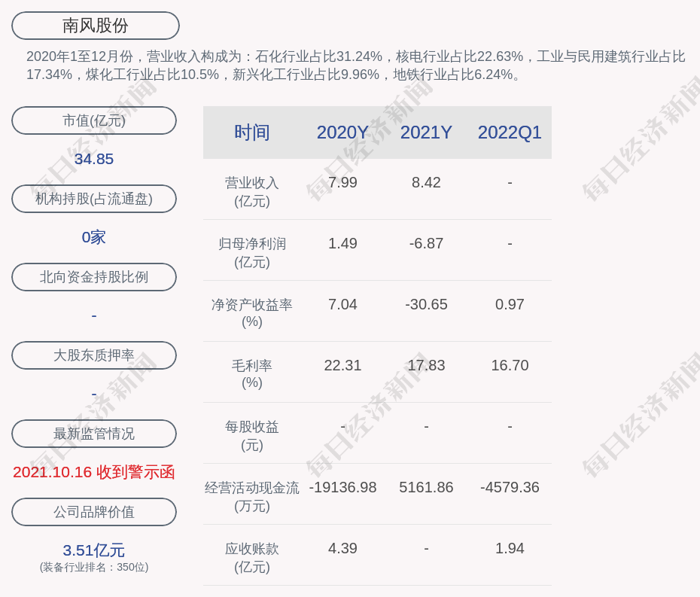Select the 2020Y column header
Screen dimensions: 700x597
(342, 132)
